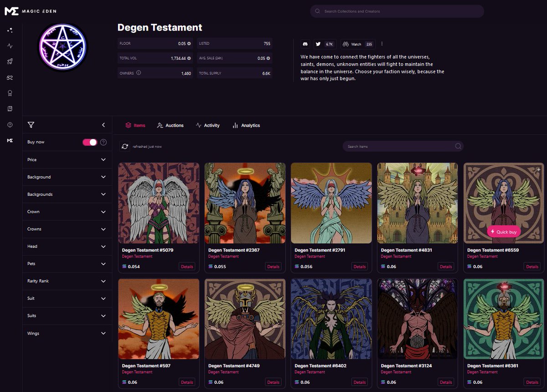
Task: Click the "Degen Testament #4831" title
Action: click(x=407, y=250)
